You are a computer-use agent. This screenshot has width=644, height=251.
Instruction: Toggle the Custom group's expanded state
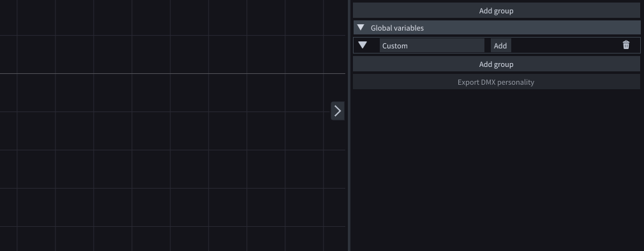coord(363,45)
